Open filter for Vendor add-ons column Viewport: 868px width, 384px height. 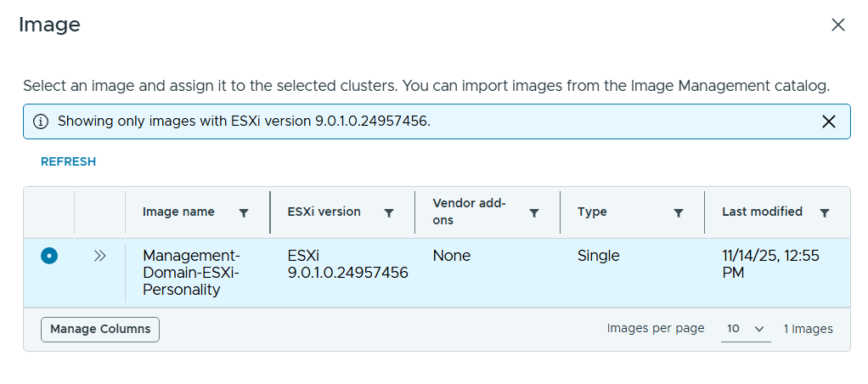(x=534, y=213)
